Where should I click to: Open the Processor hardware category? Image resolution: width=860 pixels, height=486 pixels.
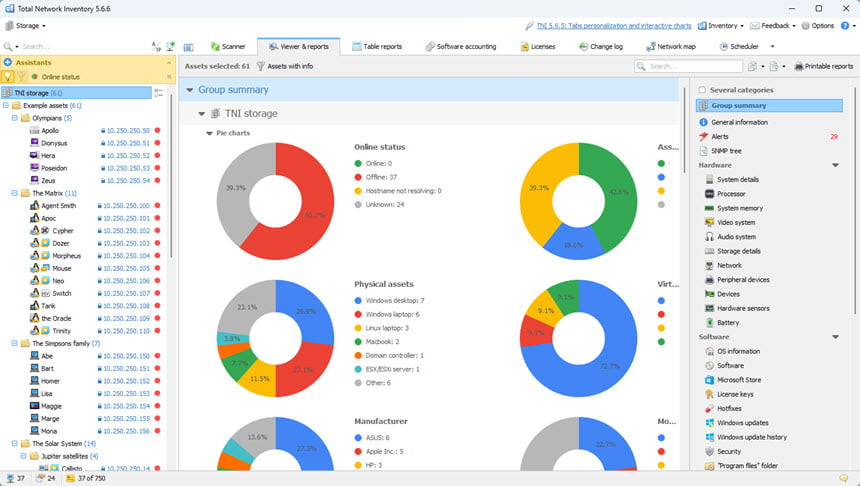[x=731, y=194]
